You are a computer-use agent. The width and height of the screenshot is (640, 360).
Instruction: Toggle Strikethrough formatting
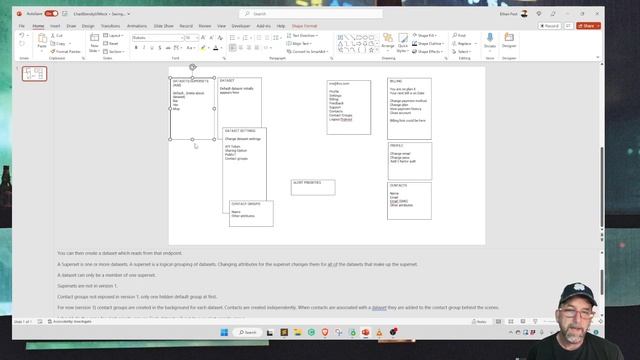[x=168, y=48]
